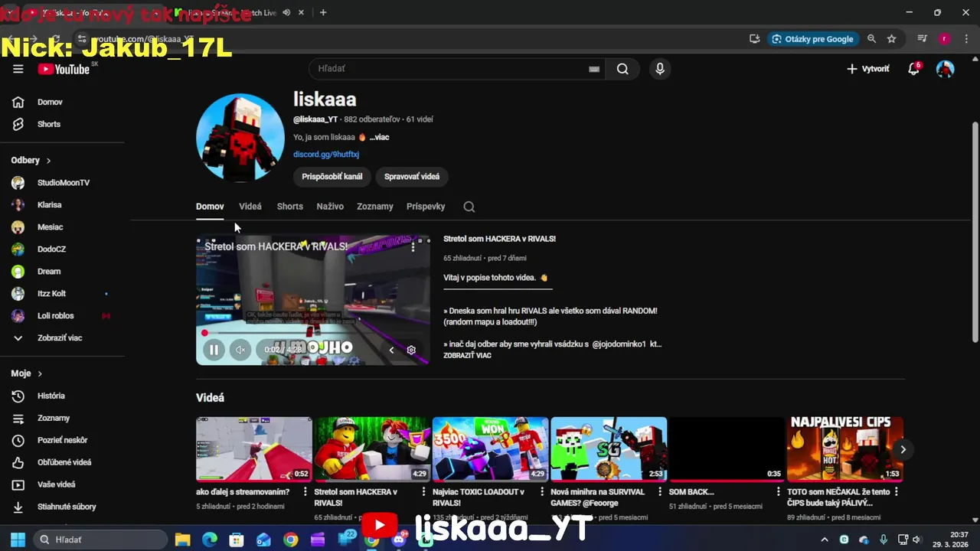Open notifications bell with 6 badge
980x551 pixels.
coord(913,69)
